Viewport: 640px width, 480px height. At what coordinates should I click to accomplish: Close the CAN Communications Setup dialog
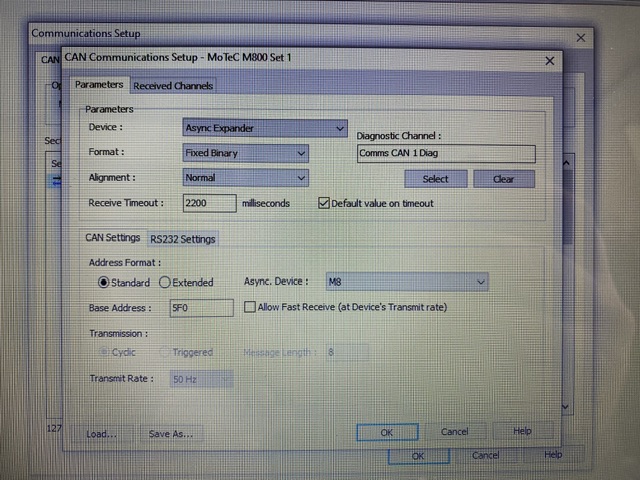(x=550, y=61)
